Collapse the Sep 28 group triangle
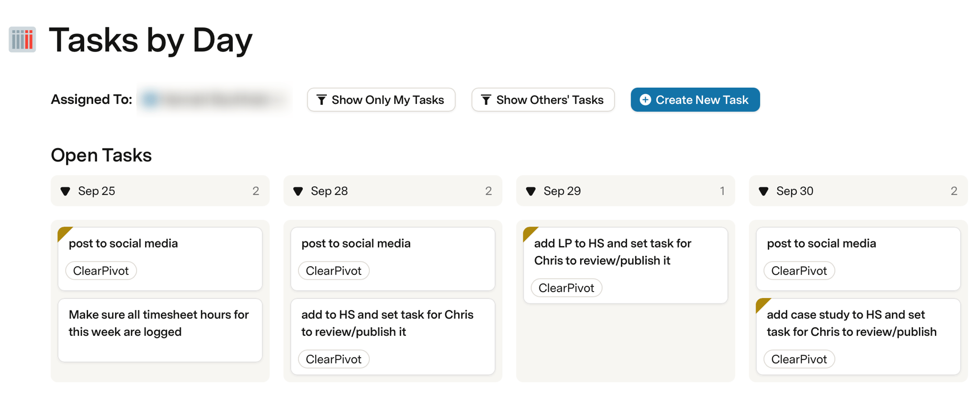 tap(298, 191)
